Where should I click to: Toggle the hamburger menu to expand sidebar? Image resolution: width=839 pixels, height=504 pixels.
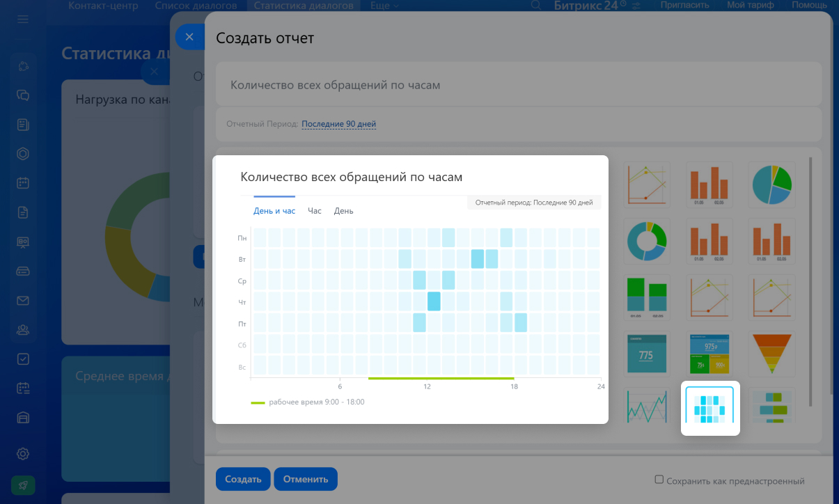[23, 19]
